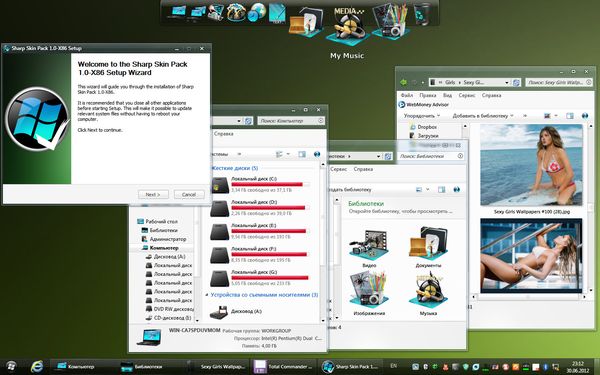Select the second wallpaper thumbnail showing a woman on stairs
The width and height of the screenshot is (600, 375).
(x=531, y=256)
